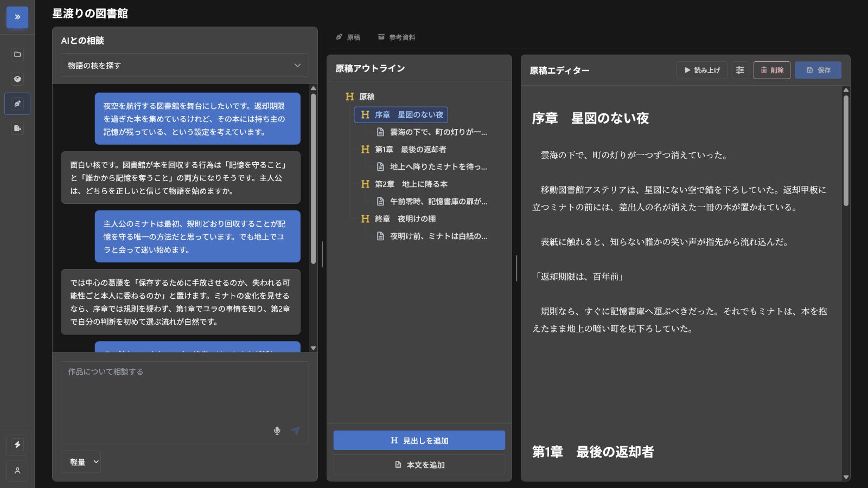Click the 削除 button
This screenshot has width=868, height=488.
click(x=772, y=70)
